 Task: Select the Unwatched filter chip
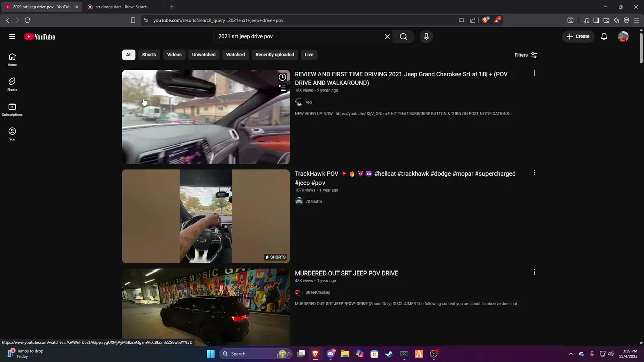(x=204, y=55)
